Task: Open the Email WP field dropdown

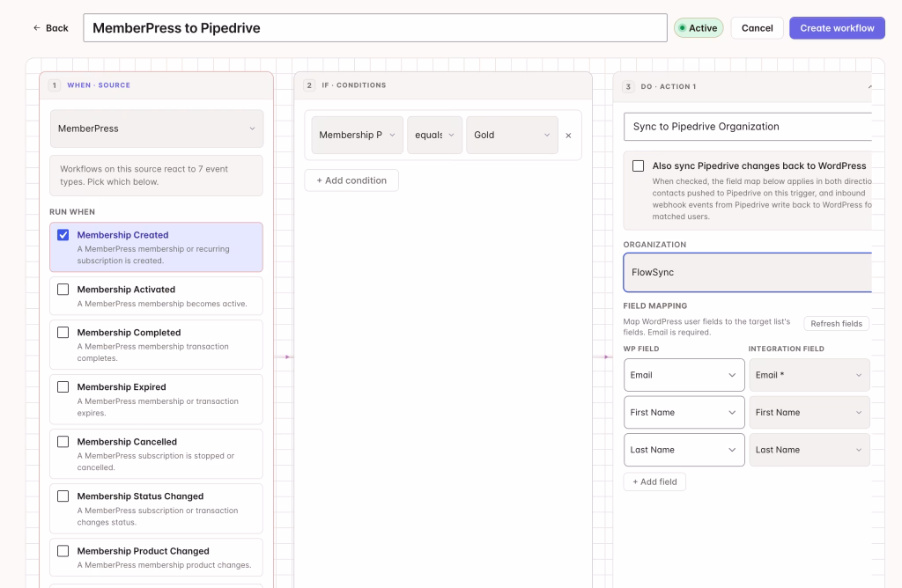Action: tap(684, 375)
